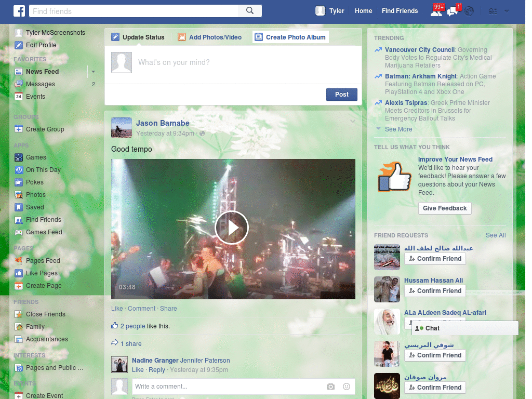Image resolution: width=532 pixels, height=399 pixels.
Task: Click the Pages Feed icon
Action: 19,261
